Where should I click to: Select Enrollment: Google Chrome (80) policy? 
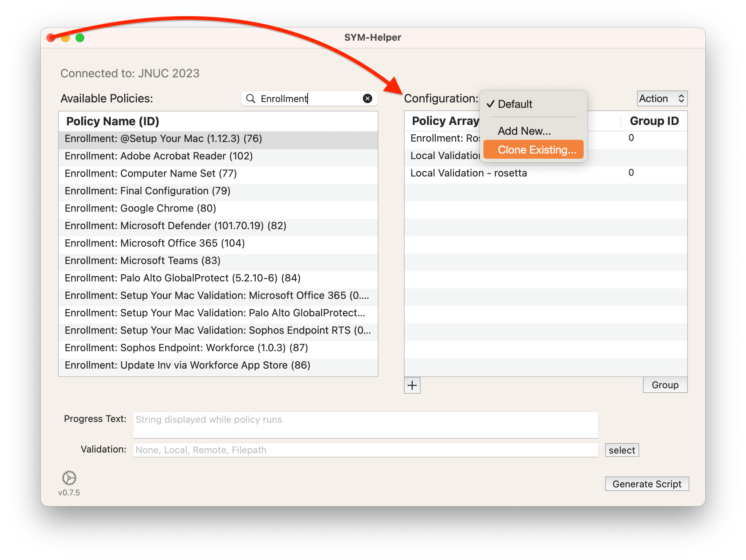[x=140, y=208]
